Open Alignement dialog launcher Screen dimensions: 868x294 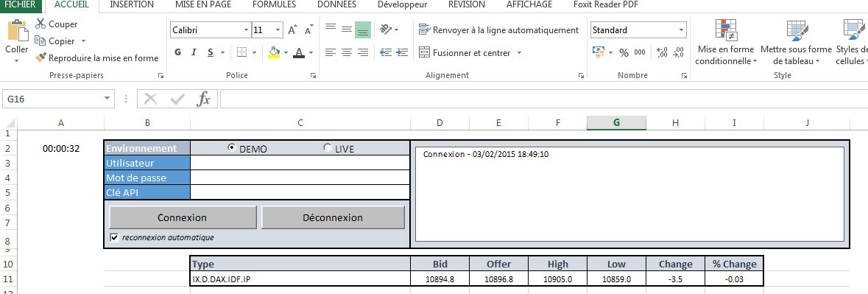(x=581, y=75)
